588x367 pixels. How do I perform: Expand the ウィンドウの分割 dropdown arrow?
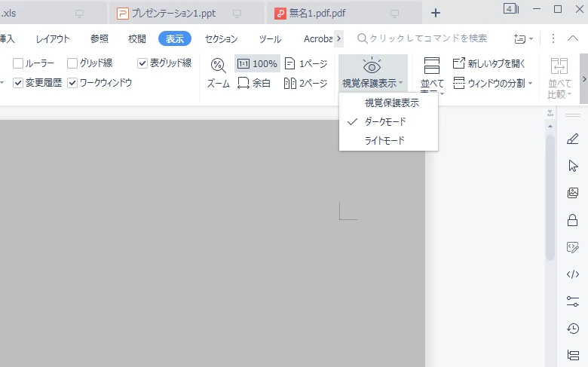point(530,83)
